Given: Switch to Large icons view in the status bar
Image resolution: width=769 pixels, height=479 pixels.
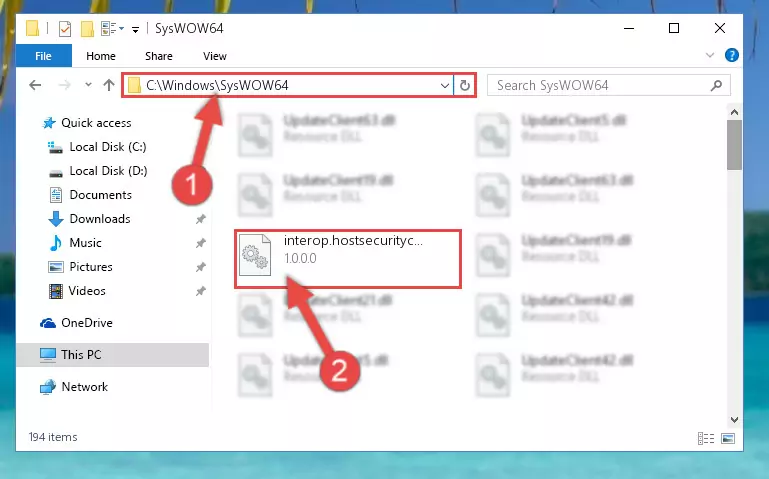Looking at the screenshot, I should (728, 438).
